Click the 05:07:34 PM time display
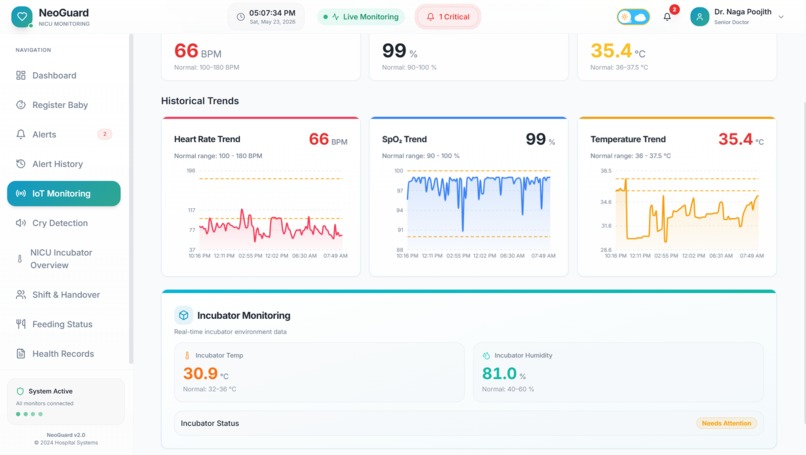 tap(272, 13)
